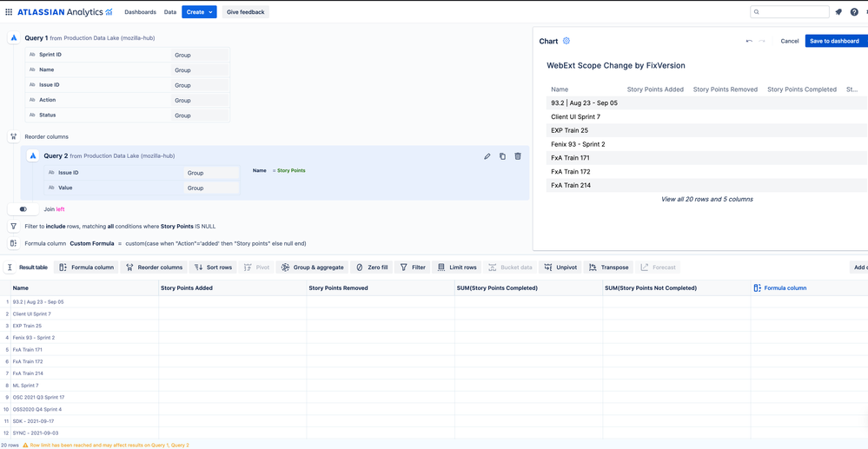The image size is (868, 449).
Task: Toggle the Join type switch
Action: (x=23, y=209)
